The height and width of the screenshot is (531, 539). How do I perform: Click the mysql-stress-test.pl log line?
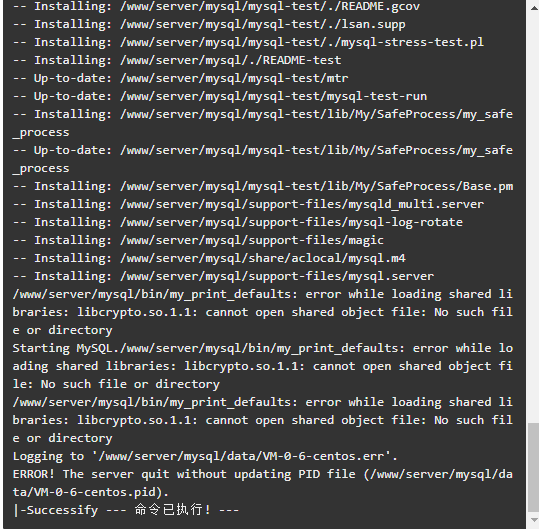(x=248, y=42)
